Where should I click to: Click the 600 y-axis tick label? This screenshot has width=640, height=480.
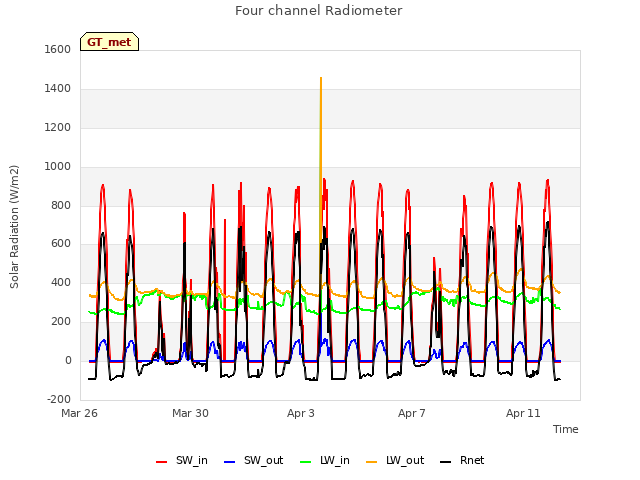[x=61, y=244]
